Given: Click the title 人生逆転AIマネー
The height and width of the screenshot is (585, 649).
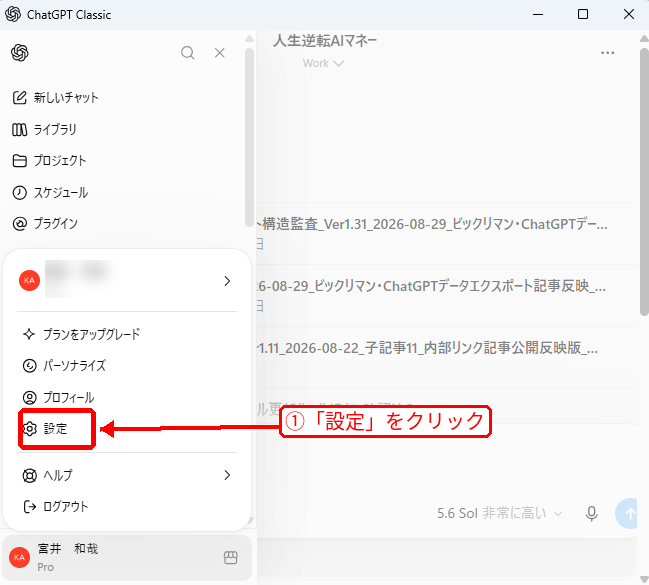Looking at the screenshot, I should tap(325, 41).
